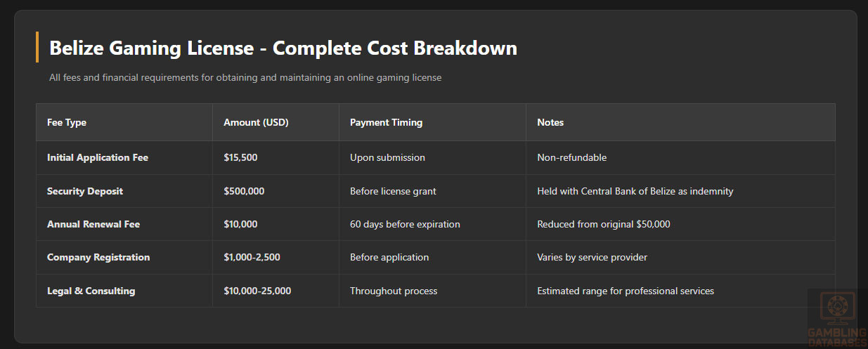The image size is (868, 349).
Task: Click the Belize Gaming License title heading
Action: pyautogui.click(x=283, y=48)
